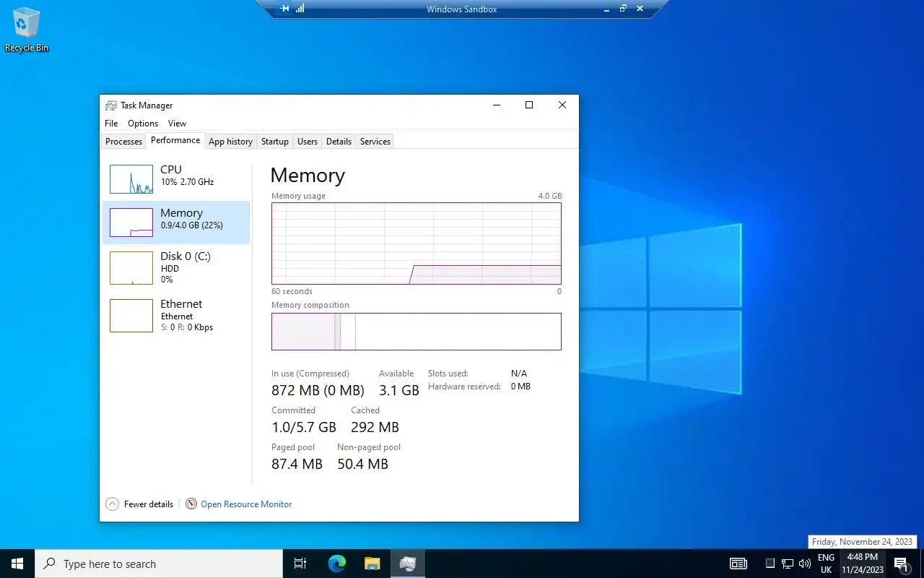924x578 pixels.
Task: Select the CPU usage graph thumbnail
Action: pos(131,179)
